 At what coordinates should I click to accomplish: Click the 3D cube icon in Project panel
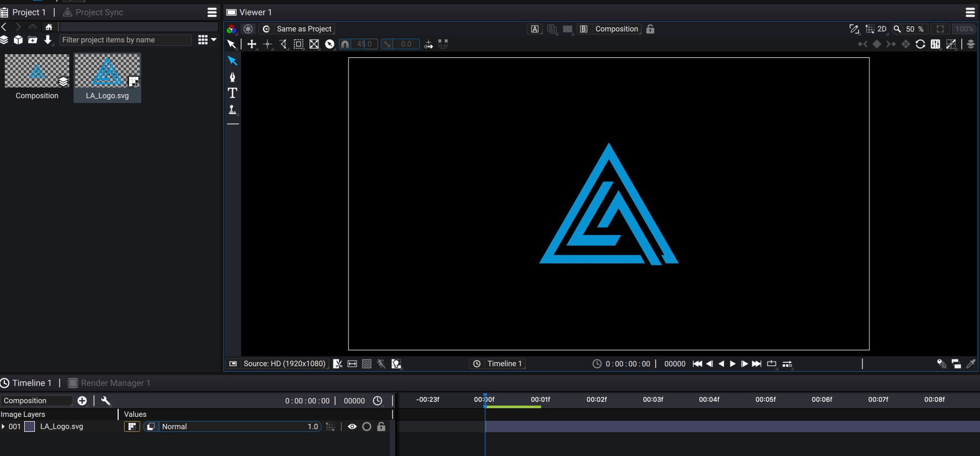pos(18,40)
